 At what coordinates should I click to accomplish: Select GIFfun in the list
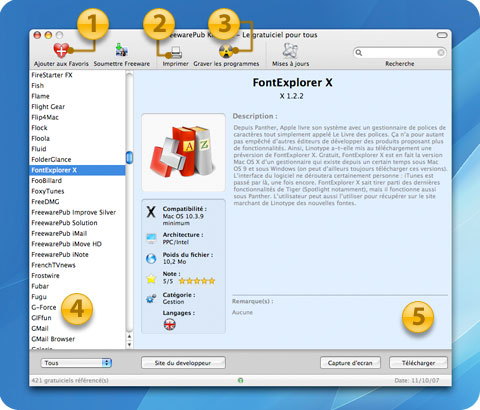coord(77,318)
